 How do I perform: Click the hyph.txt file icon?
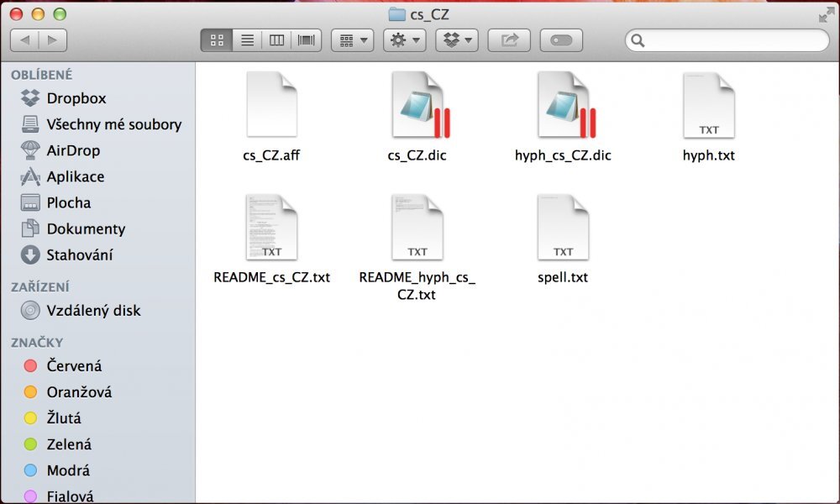[709, 105]
